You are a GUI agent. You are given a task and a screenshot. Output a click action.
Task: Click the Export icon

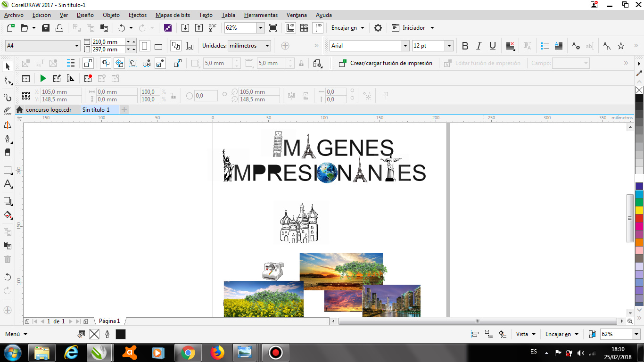[x=198, y=28]
